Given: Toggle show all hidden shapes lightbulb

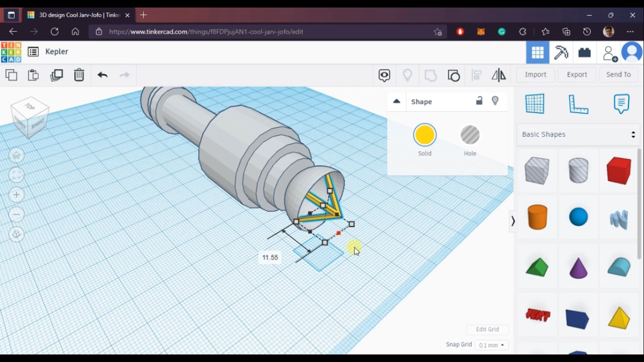Looking at the screenshot, I should [x=407, y=75].
